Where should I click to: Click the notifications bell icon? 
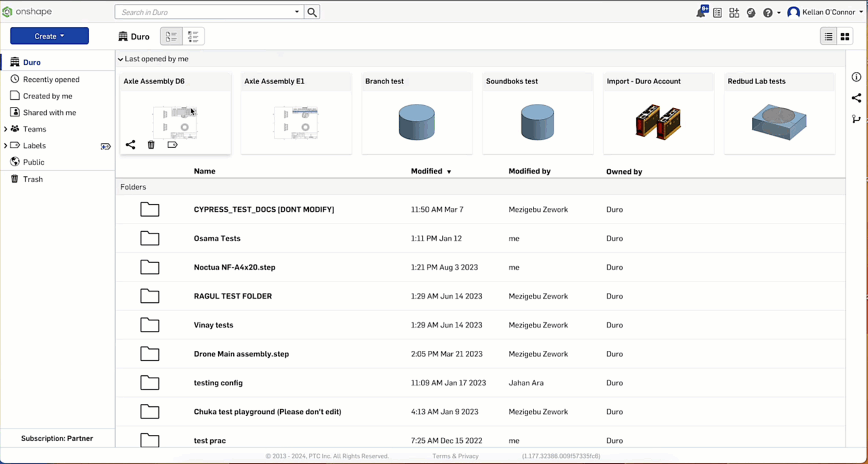pyautogui.click(x=700, y=12)
